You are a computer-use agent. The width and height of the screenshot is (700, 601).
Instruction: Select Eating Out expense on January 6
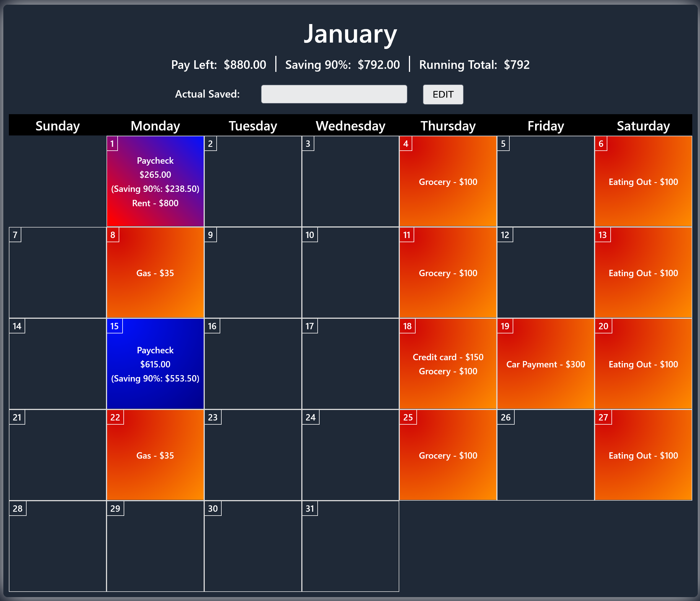pos(643,182)
